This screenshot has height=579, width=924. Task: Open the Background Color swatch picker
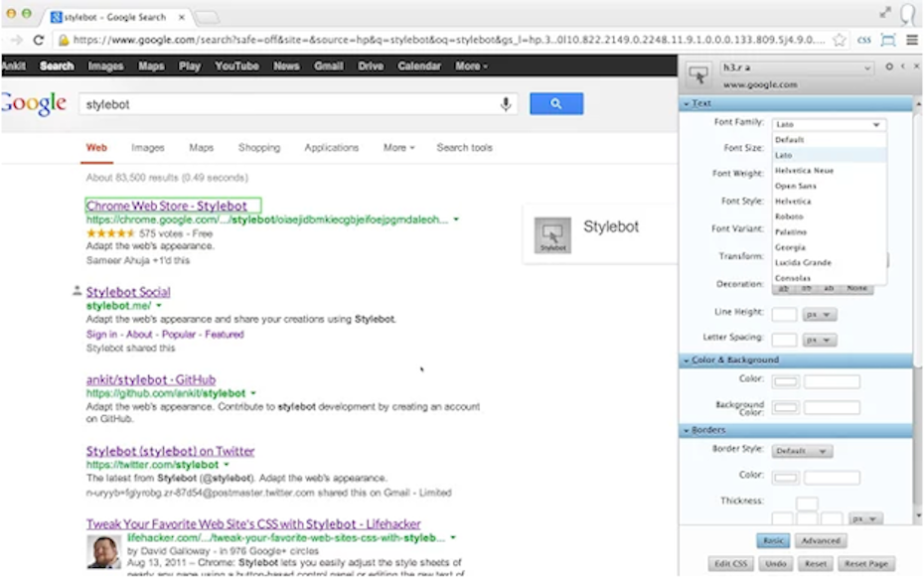tap(786, 407)
